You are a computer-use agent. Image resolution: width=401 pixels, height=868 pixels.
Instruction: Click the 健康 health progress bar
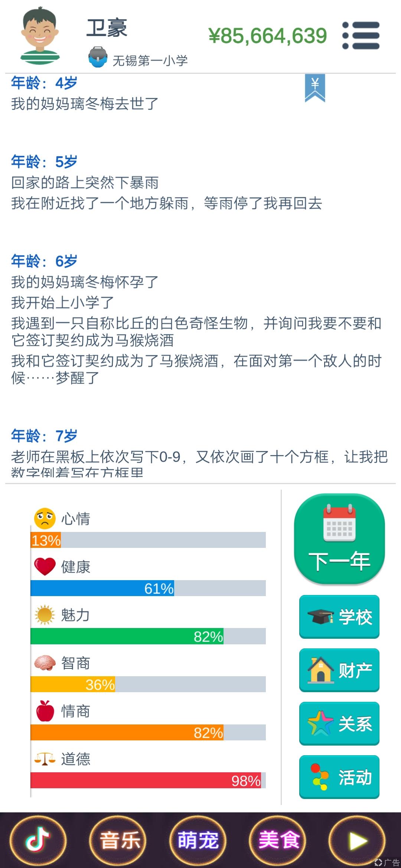click(148, 588)
